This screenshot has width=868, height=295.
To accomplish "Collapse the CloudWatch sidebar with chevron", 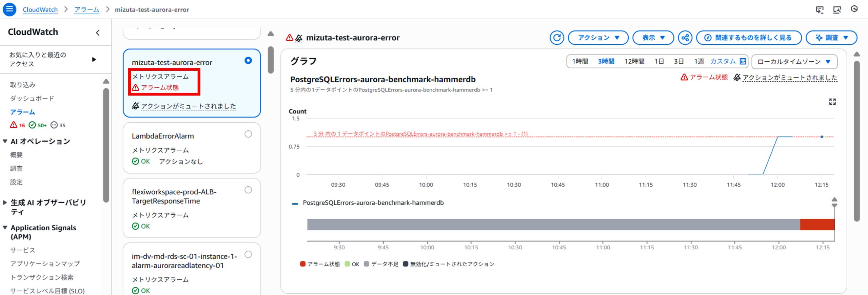I will [98, 33].
